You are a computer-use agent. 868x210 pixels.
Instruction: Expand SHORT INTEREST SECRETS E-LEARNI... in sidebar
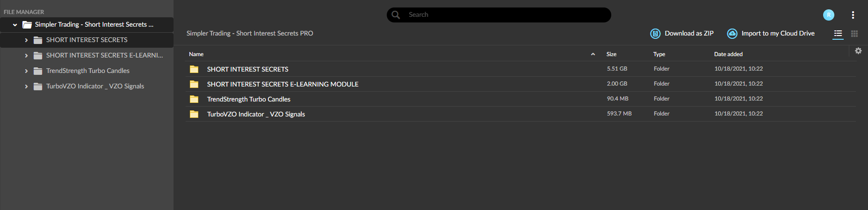point(26,56)
